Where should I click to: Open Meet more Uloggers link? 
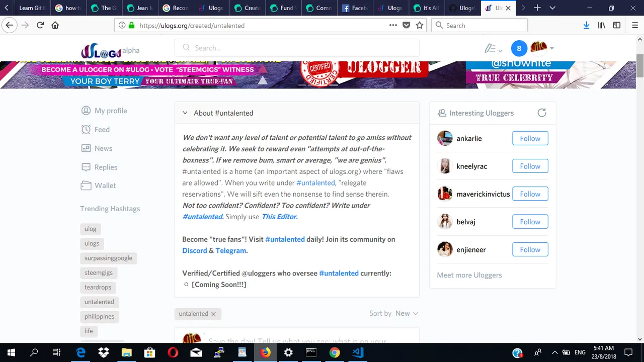point(469,275)
